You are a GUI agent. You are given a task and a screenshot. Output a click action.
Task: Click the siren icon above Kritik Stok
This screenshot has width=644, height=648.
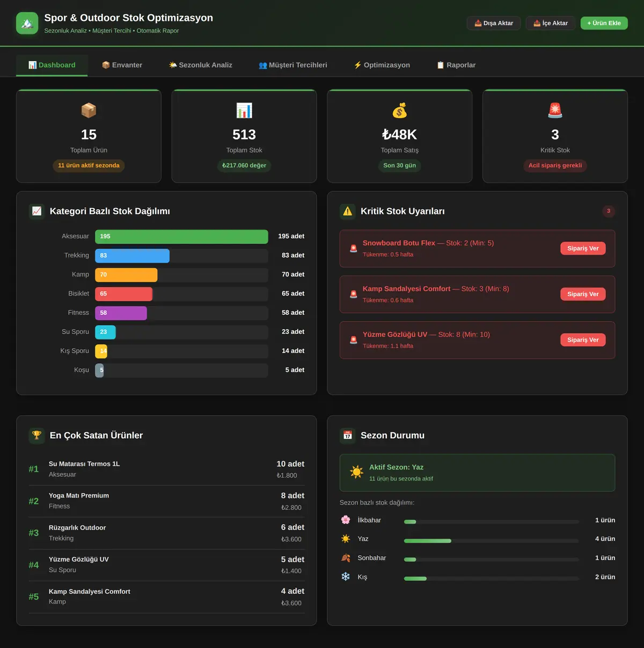point(555,111)
